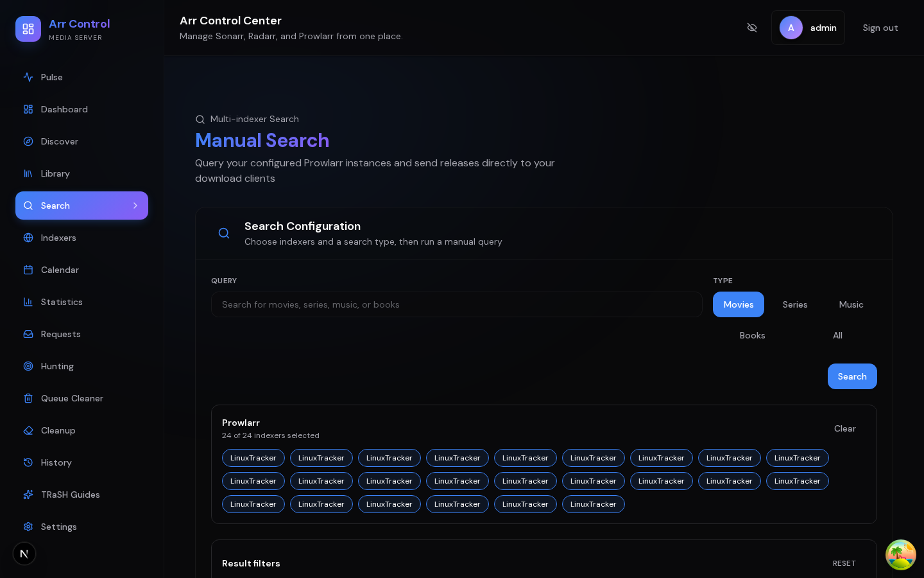Clear the selected Prowlarr indexers
Viewport: 924px width, 578px height.
pos(844,428)
